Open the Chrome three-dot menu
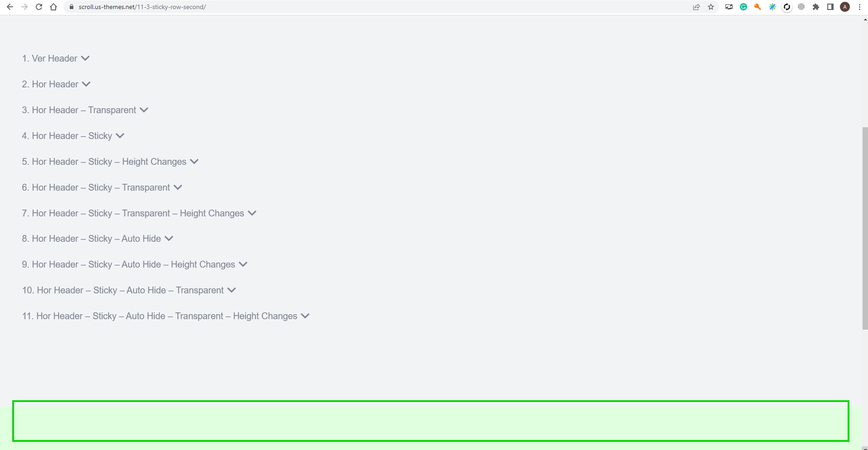Image resolution: width=868 pixels, height=450 pixels. pos(859,7)
